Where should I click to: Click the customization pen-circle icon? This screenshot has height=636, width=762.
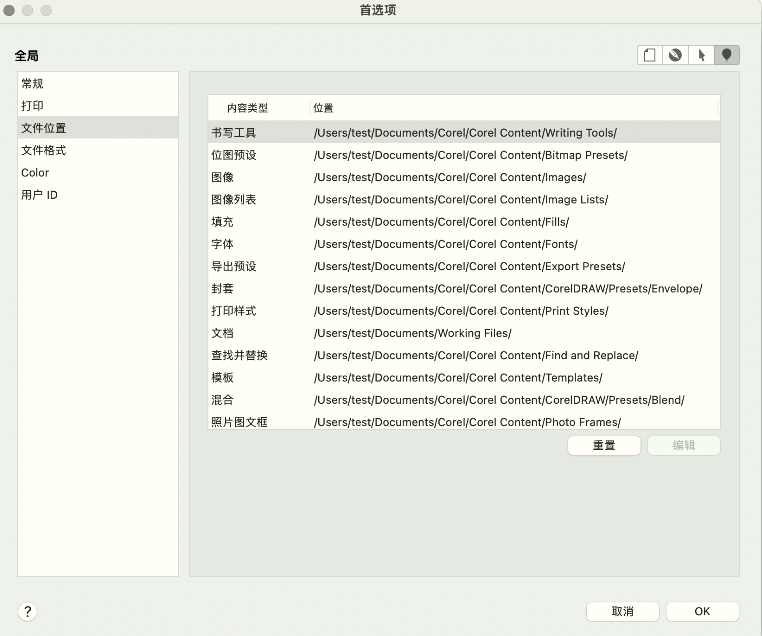tap(676, 55)
